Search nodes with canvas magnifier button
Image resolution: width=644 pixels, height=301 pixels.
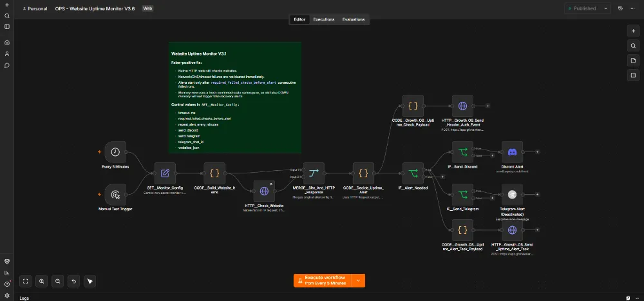coord(633,46)
